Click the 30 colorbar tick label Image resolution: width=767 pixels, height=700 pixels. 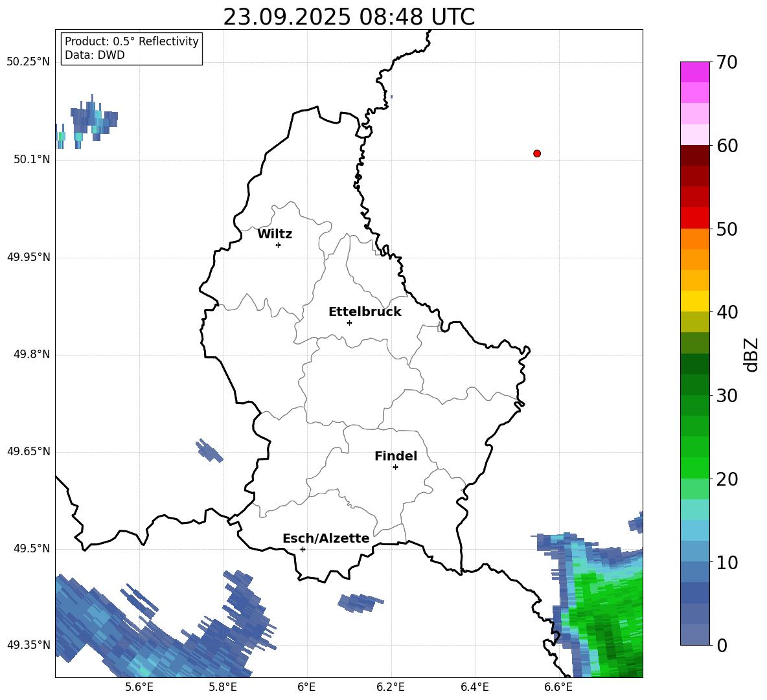coord(727,395)
